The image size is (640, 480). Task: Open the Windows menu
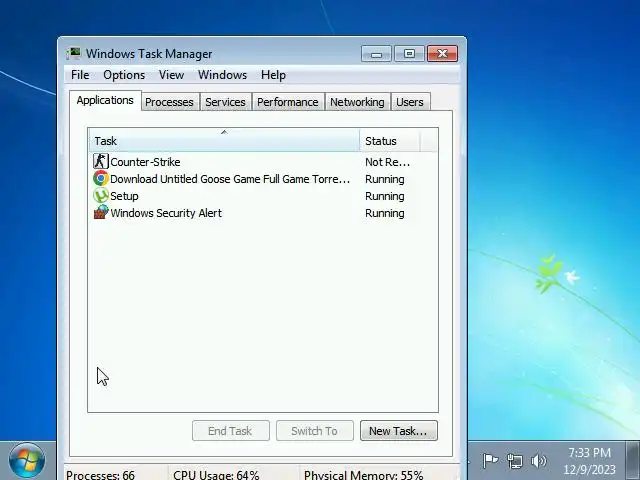[222, 75]
